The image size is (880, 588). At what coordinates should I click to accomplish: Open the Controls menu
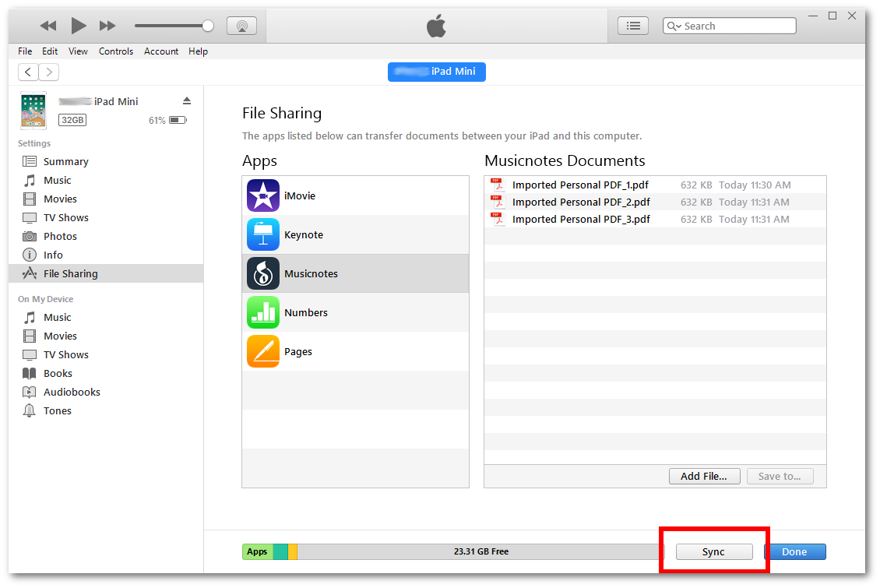tap(116, 51)
